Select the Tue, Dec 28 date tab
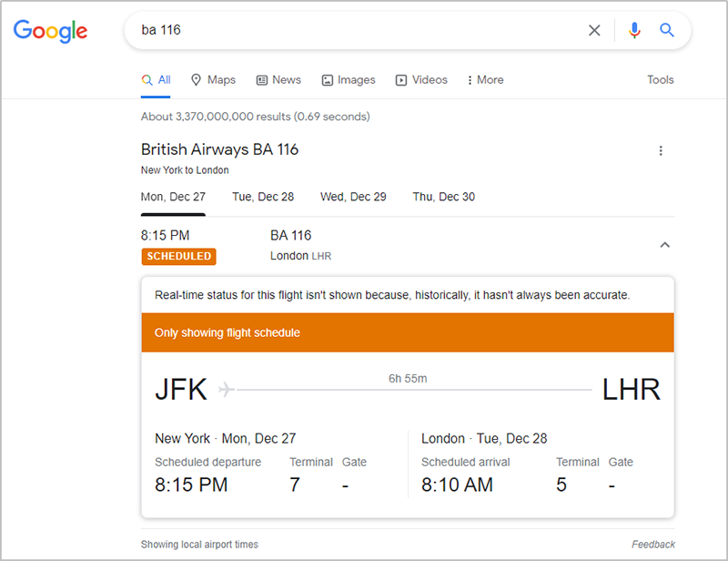This screenshot has width=728, height=561. click(x=263, y=197)
